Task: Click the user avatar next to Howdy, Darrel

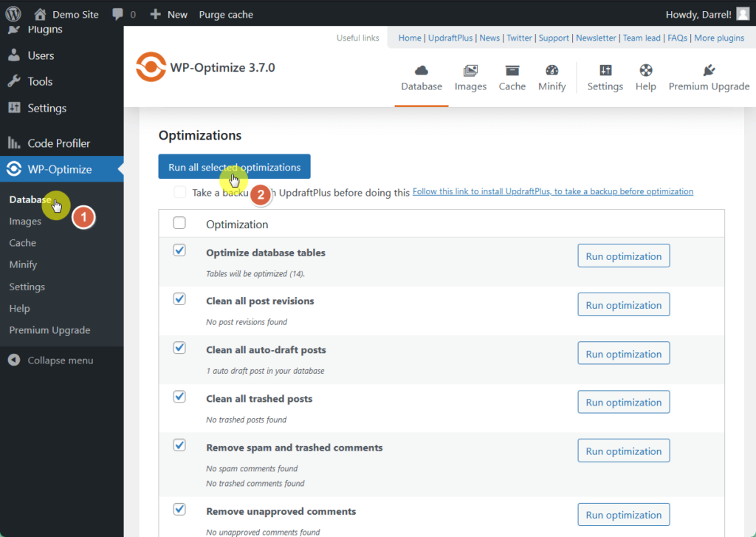Action: (743, 15)
